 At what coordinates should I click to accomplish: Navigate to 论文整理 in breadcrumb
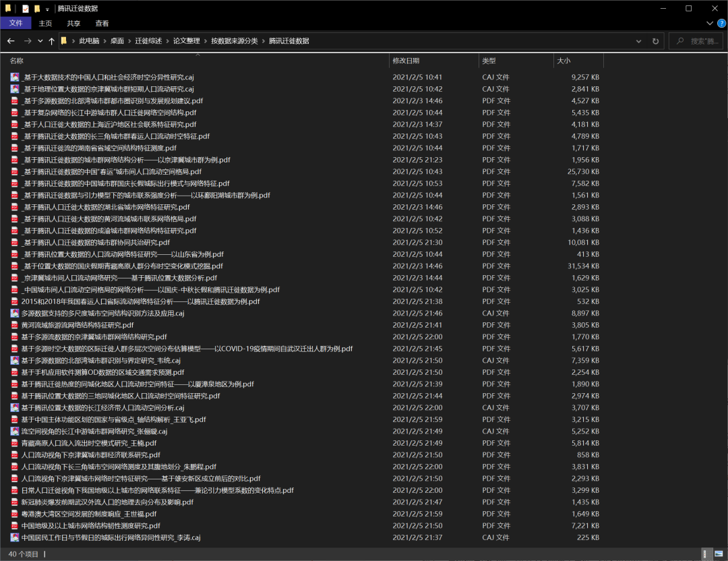click(187, 41)
